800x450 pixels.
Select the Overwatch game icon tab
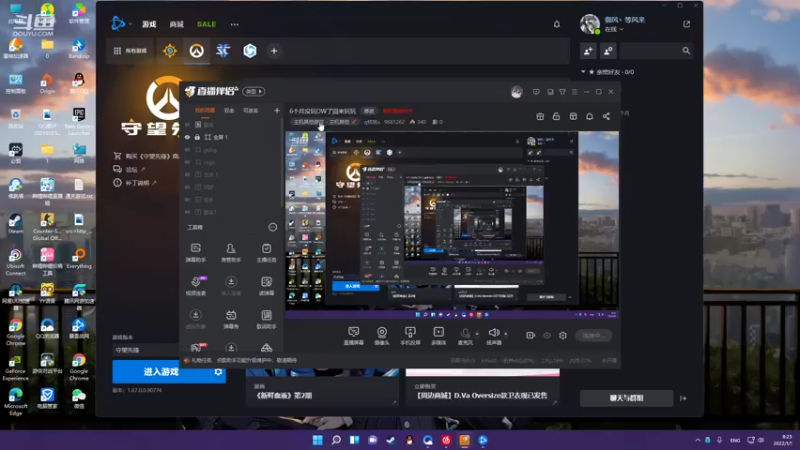[x=196, y=51]
